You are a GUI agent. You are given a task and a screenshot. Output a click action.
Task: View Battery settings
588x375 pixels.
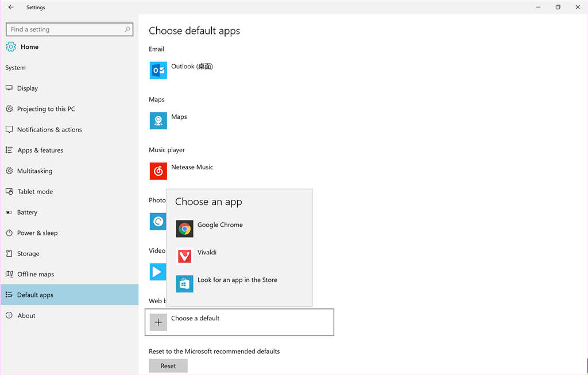pyautogui.click(x=69, y=212)
